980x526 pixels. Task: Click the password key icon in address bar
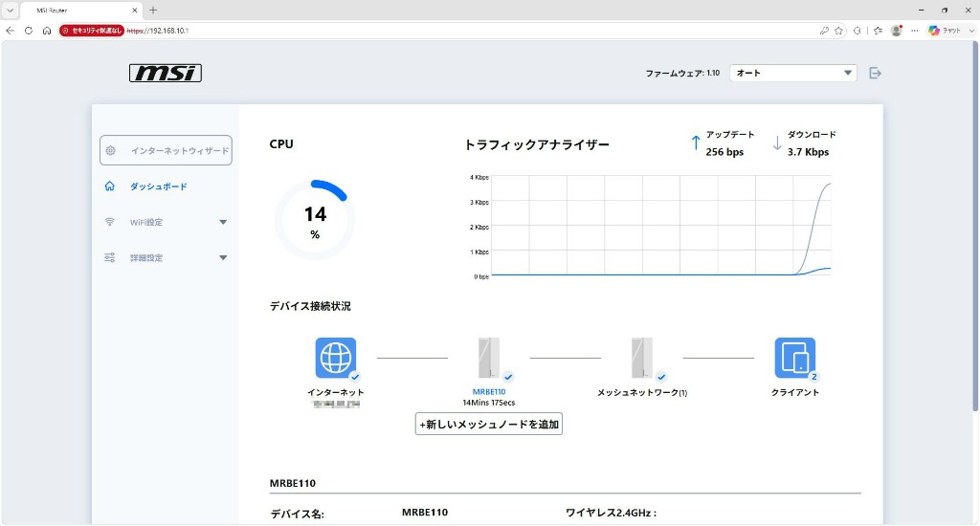pyautogui.click(x=824, y=31)
